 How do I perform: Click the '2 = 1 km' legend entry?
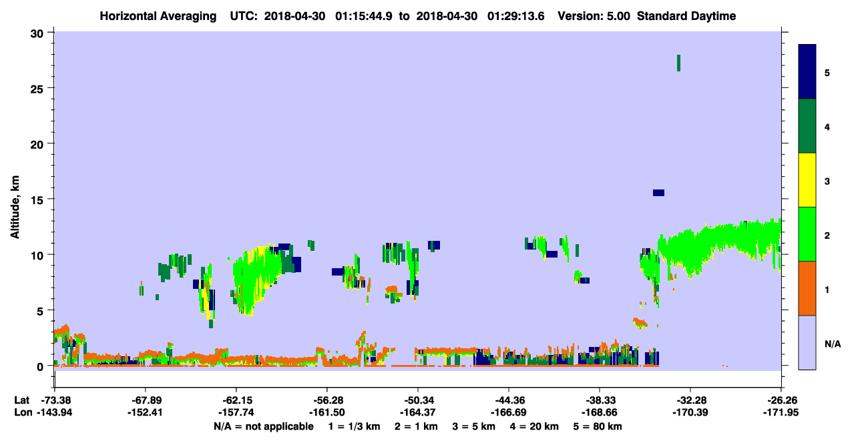(416, 426)
